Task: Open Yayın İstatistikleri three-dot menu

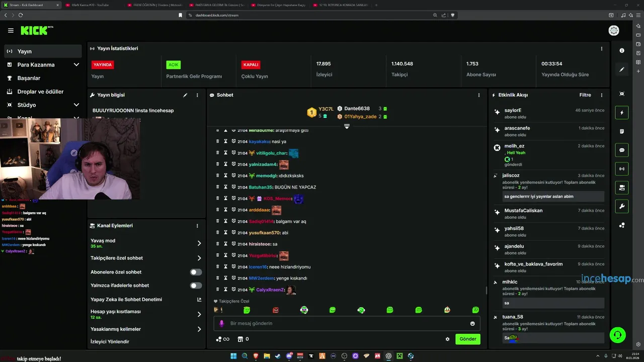Action: [x=601, y=49]
